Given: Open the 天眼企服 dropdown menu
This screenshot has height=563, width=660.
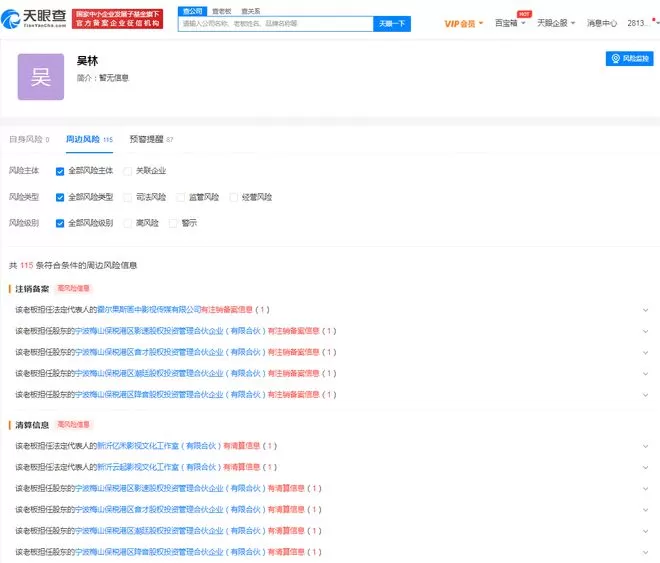Looking at the screenshot, I should [556, 23].
